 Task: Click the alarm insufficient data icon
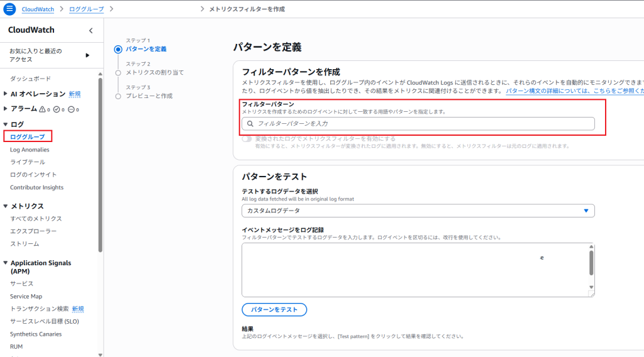pos(71,109)
